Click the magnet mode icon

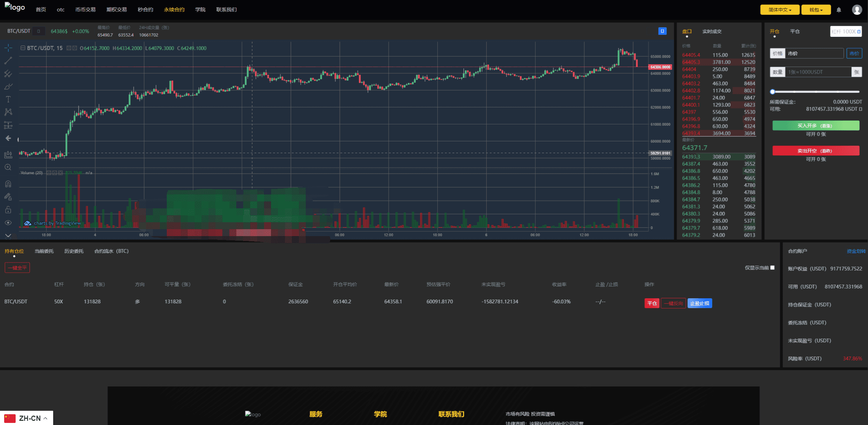pos(8,184)
